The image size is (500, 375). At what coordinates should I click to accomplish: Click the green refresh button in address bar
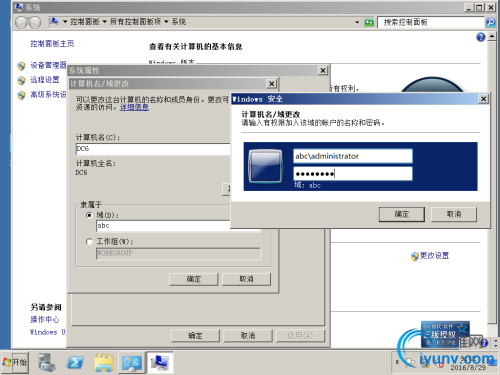point(369,23)
